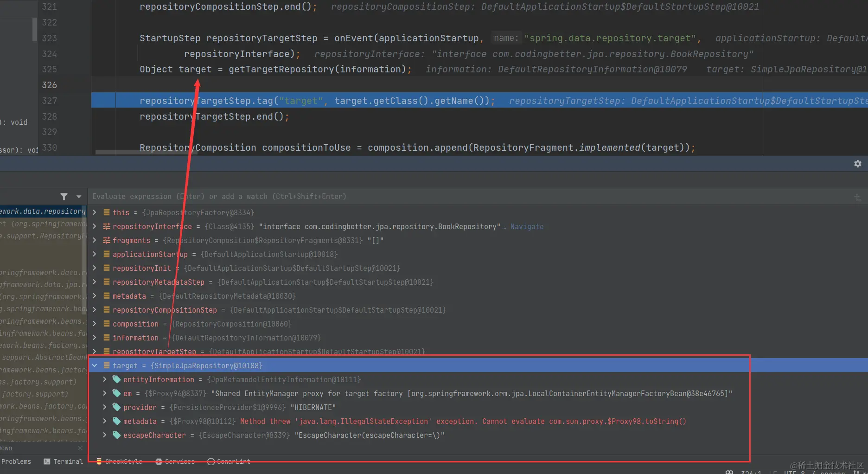Click the editor horizontal scrollbar
The height and width of the screenshot is (474, 868).
pos(147,152)
